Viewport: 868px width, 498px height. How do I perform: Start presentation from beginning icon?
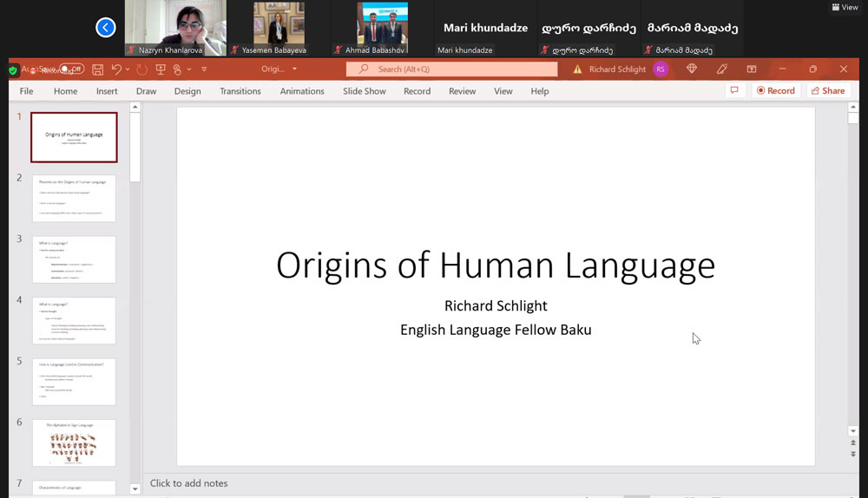pyautogui.click(x=161, y=69)
